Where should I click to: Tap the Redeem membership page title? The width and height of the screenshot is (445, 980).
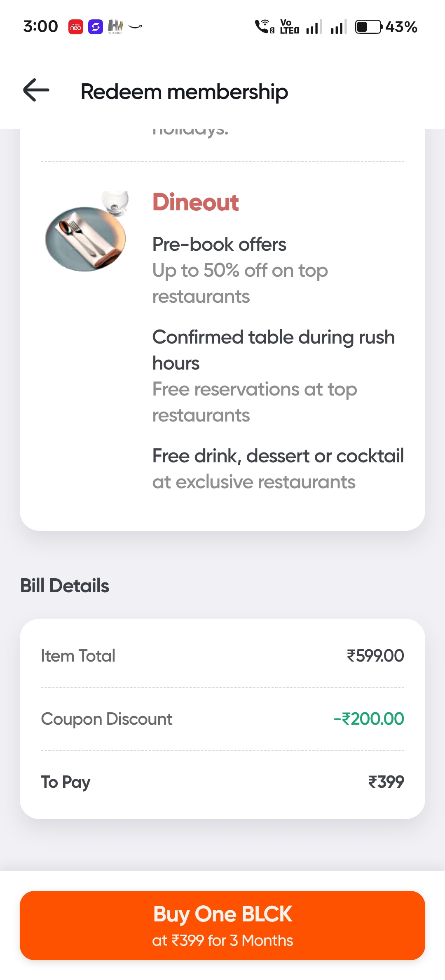point(184,92)
